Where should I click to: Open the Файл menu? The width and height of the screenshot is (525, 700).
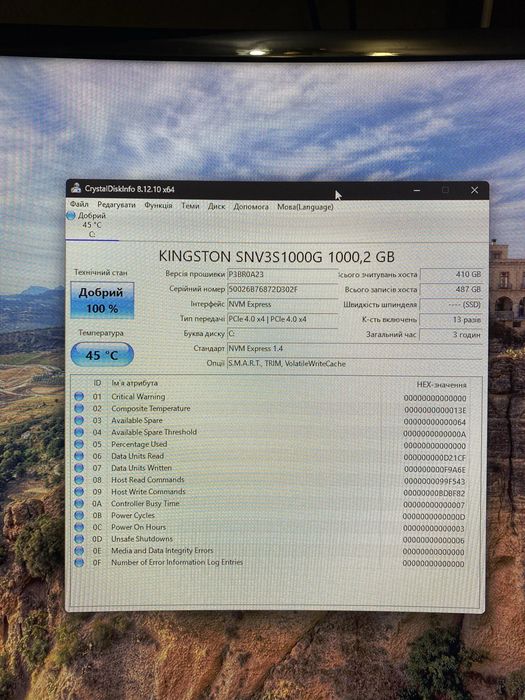79,204
